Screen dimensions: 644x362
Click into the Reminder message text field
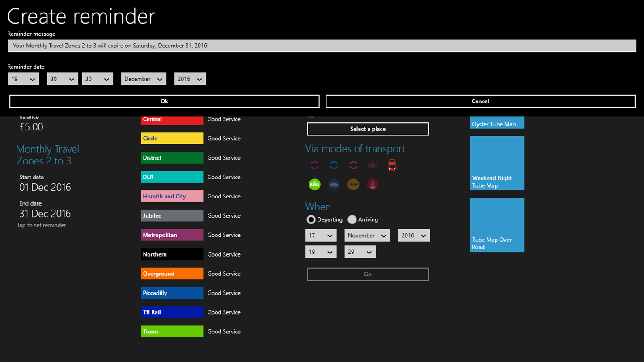(322, 46)
